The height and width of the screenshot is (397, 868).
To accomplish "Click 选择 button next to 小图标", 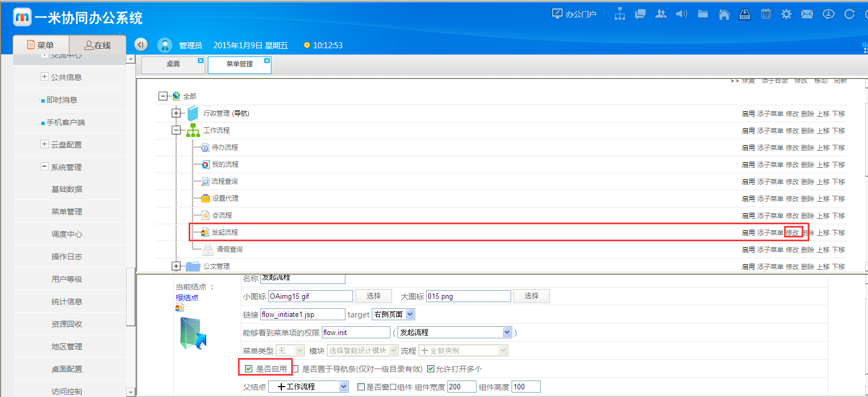I will point(374,296).
